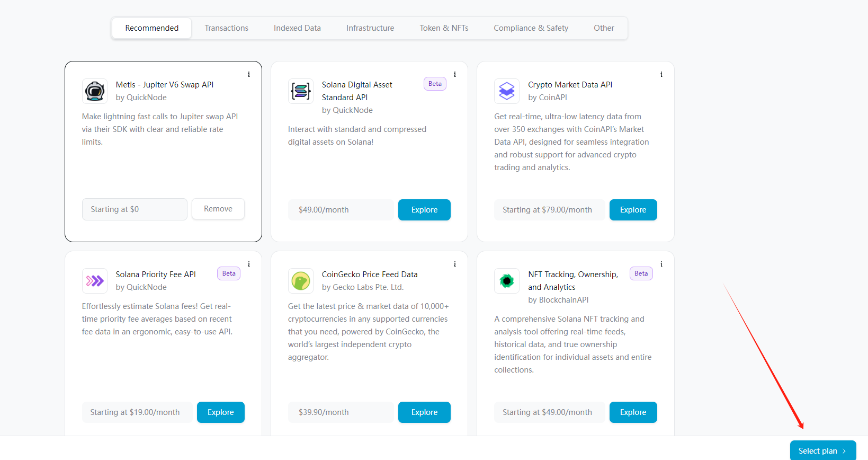
Task: Click the BlockchainAPI green logo
Action: coord(507,281)
